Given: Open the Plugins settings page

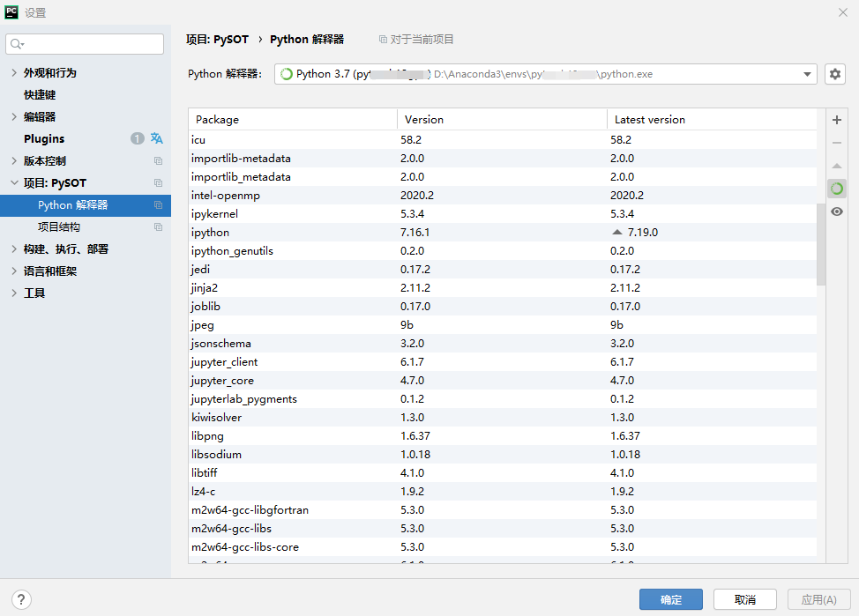Looking at the screenshot, I should click(44, 138).
